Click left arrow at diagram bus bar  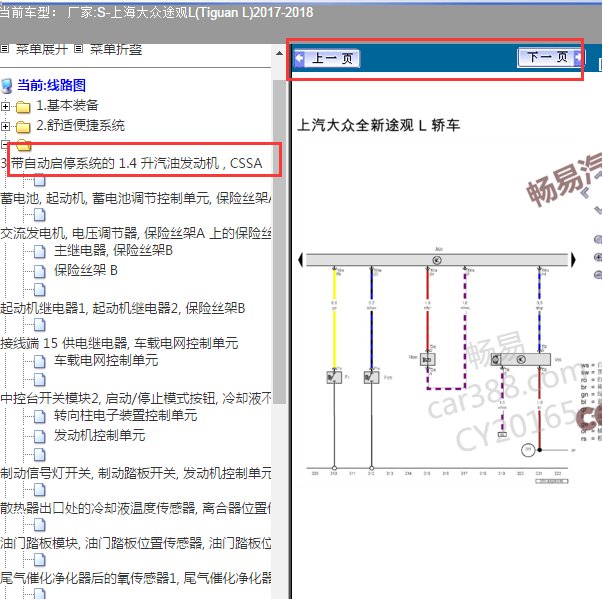(301, 260)
